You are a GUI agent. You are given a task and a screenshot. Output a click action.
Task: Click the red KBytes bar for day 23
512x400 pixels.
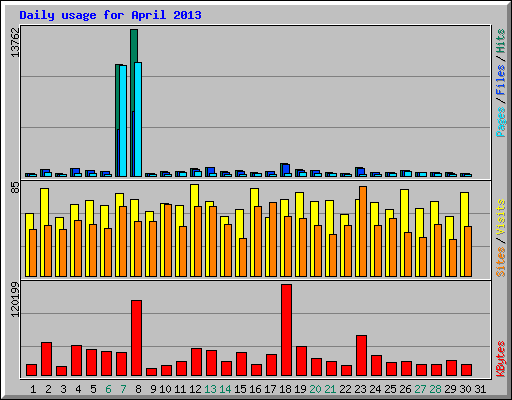coord(361,356)
